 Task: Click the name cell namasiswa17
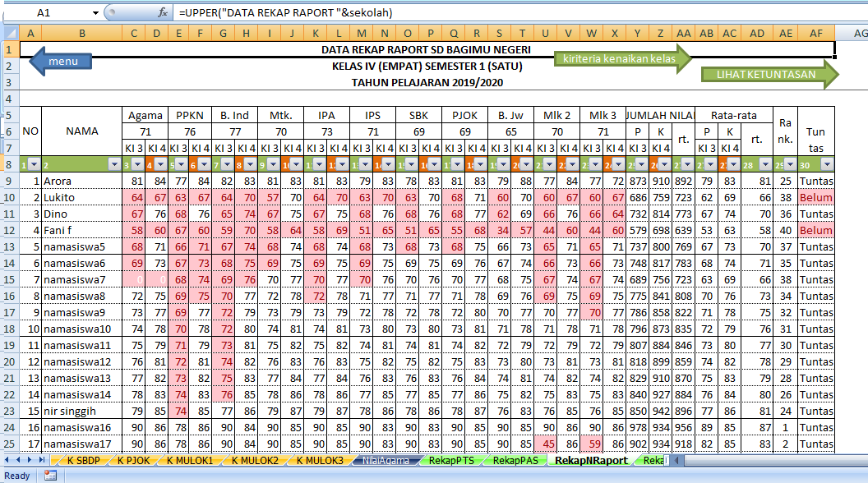pyautogui.click(x=82, y=444)
